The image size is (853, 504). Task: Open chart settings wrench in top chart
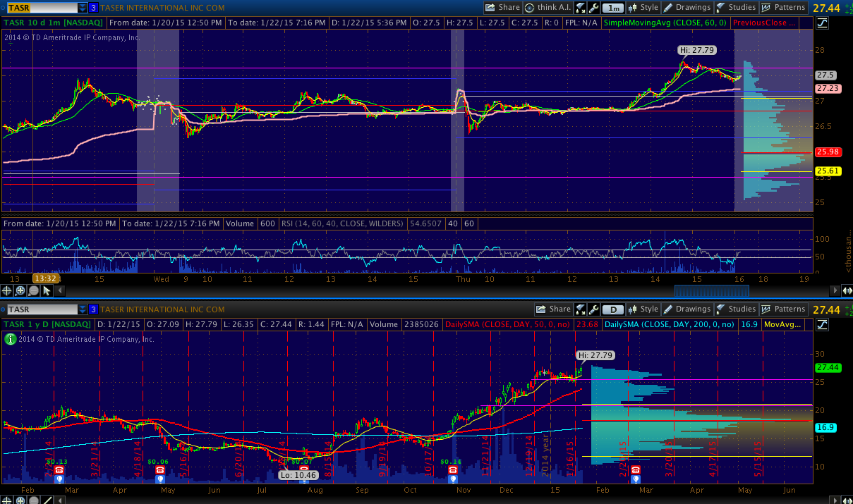click(594, 8)
